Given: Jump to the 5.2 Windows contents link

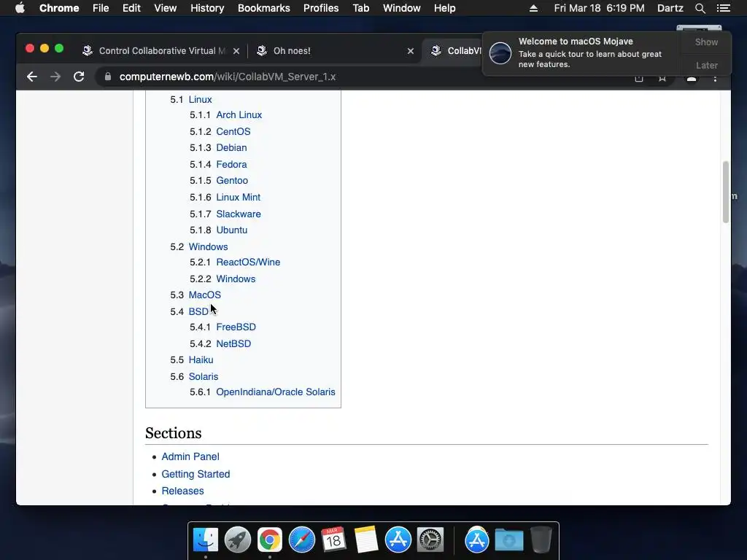Looking at the screenshot, I should point(208,246).
